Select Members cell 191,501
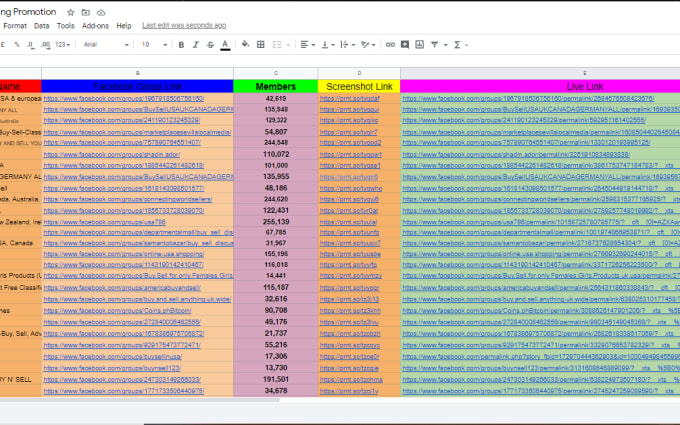 coord(276,379)
